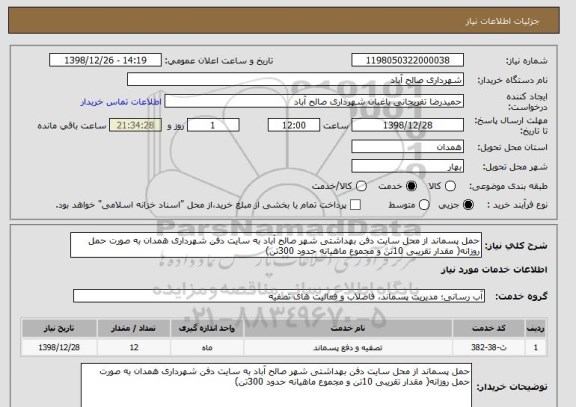Click unit cell ماه
The height and width of the screenshot is (407, 576).
click(x=207, y=347)
